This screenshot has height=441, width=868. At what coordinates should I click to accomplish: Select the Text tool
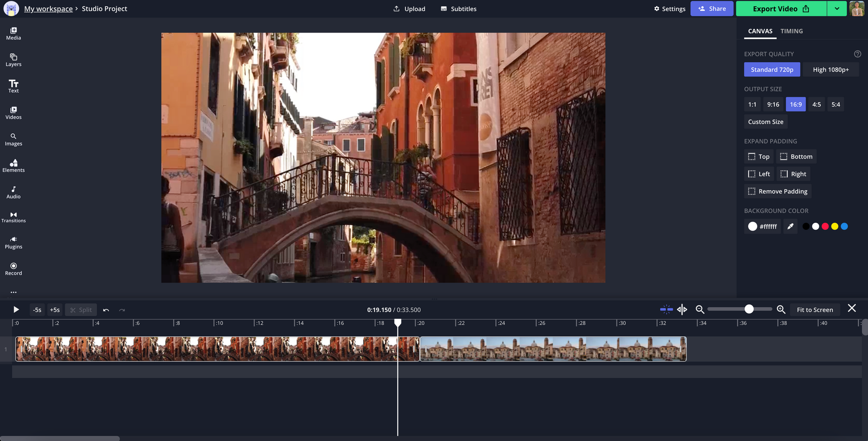pyautogui.click(x=13, y=86)
